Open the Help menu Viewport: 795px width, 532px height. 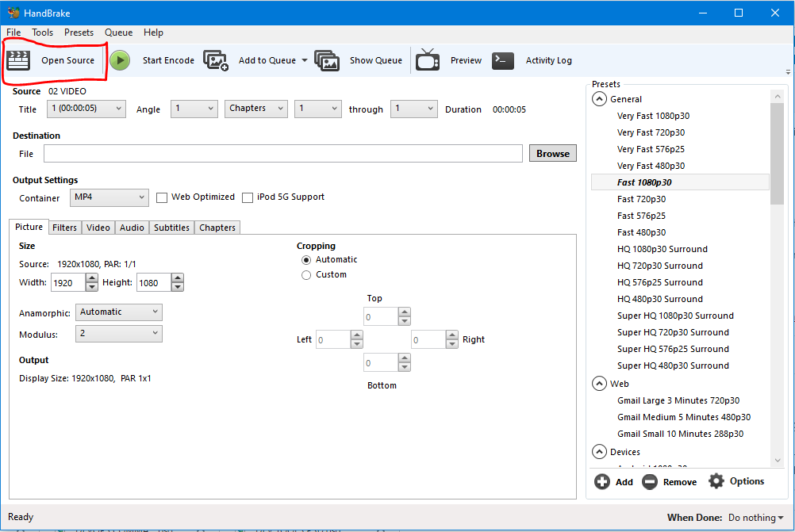(x=153, y=33)
